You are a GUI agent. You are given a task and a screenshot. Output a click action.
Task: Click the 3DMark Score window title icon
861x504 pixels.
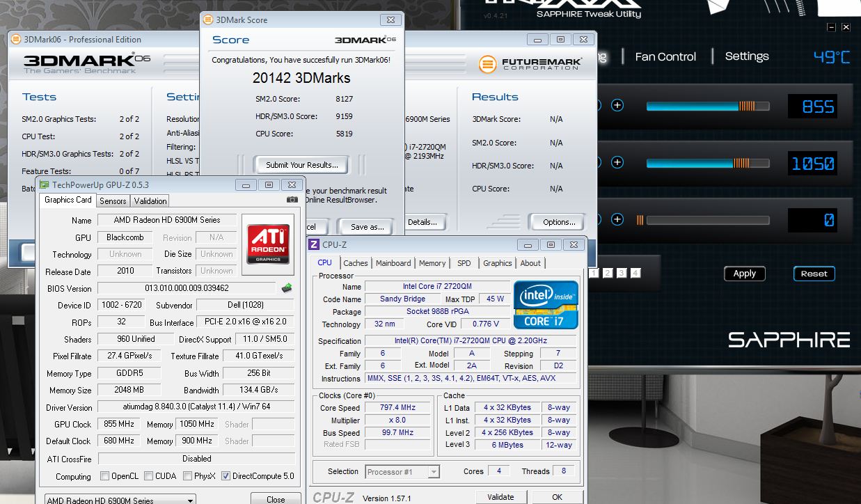[x=209, y=19]
